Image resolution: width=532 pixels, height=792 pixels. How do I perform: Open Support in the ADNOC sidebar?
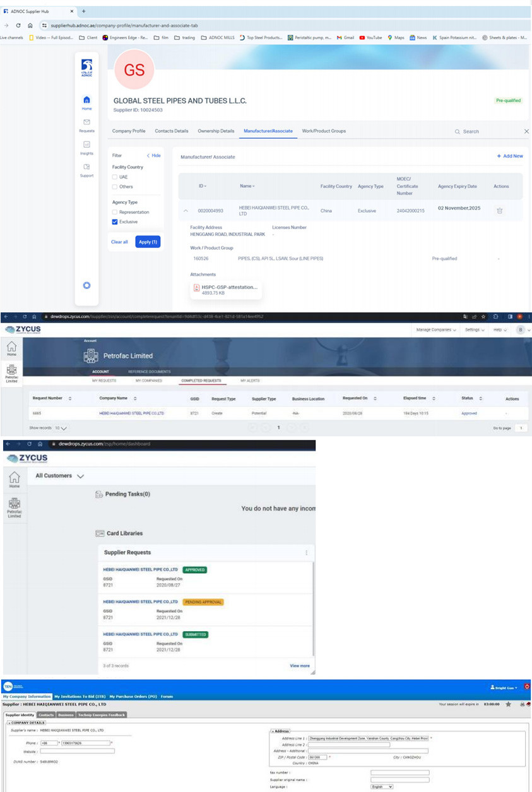click(86, 170)
